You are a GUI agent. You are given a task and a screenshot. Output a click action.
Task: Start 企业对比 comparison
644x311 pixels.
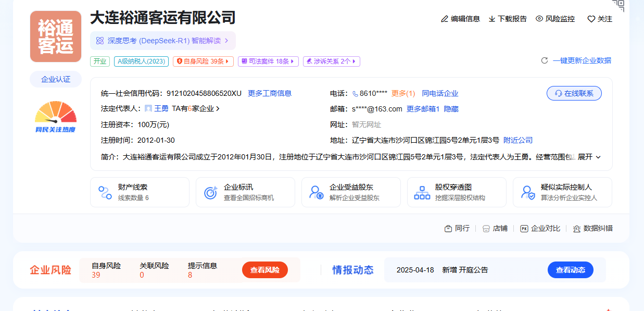point(540,228)
